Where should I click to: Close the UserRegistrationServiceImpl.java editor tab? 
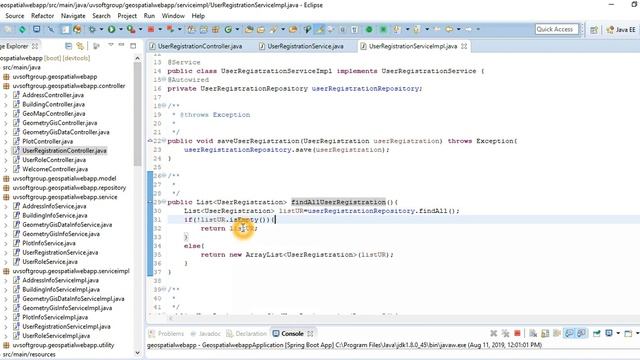coord(464,46)
